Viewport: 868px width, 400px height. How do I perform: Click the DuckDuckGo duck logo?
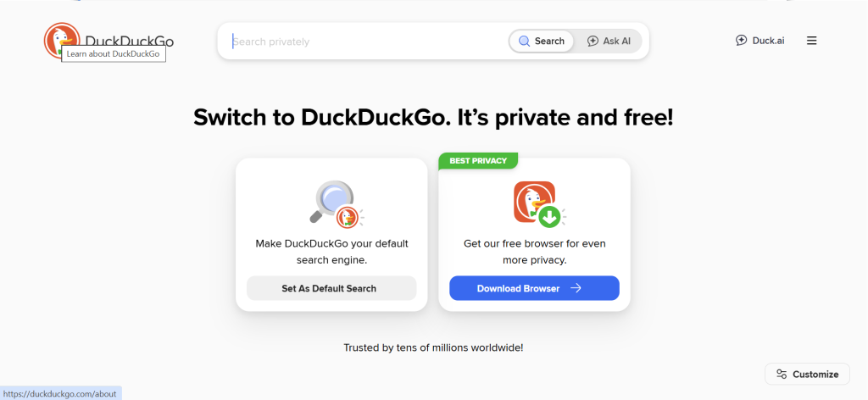click(62, 40)
